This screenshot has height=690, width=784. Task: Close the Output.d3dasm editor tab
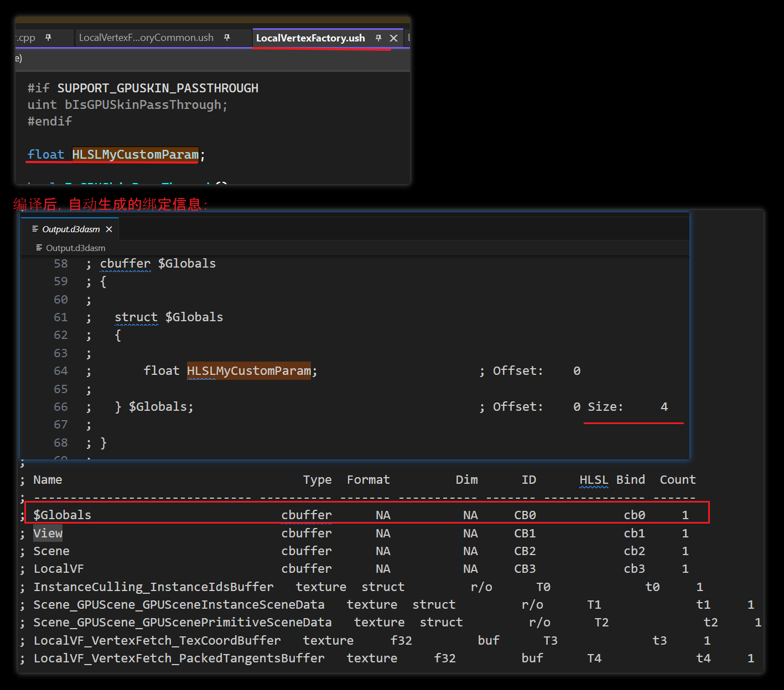pos(109,229)
